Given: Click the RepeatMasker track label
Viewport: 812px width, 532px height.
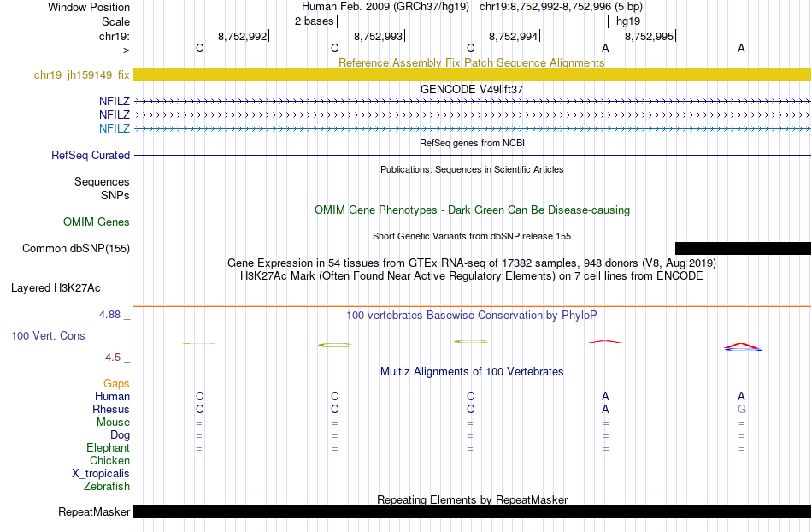Looking at the screenshot, I should pyautogui.click(x=94, y=511).
